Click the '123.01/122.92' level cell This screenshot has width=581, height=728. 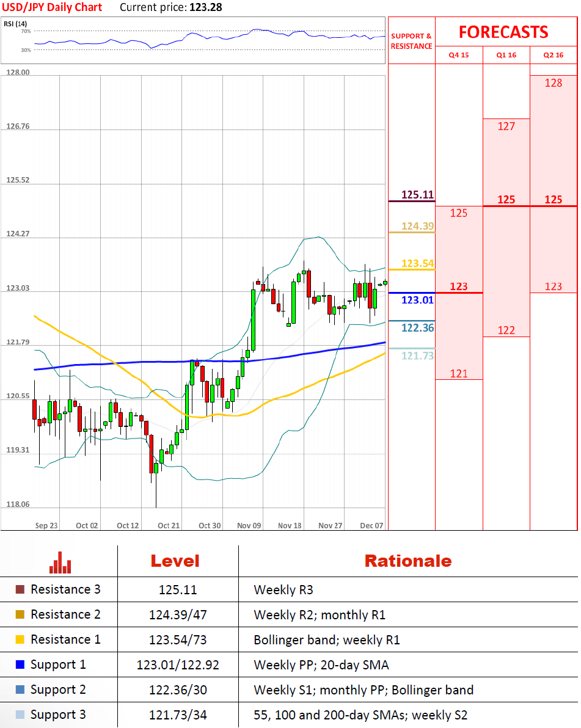[x=178, y=665]
